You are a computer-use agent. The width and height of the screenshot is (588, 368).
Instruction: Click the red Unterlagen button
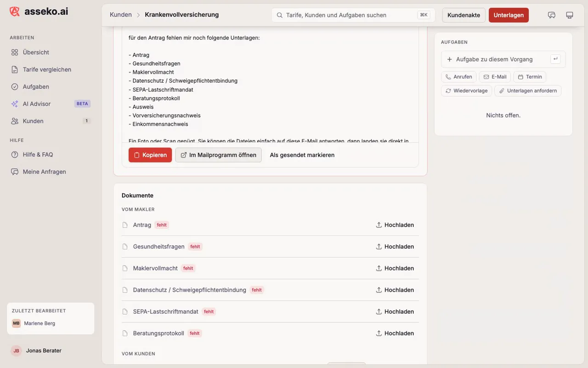pos(509,15)
